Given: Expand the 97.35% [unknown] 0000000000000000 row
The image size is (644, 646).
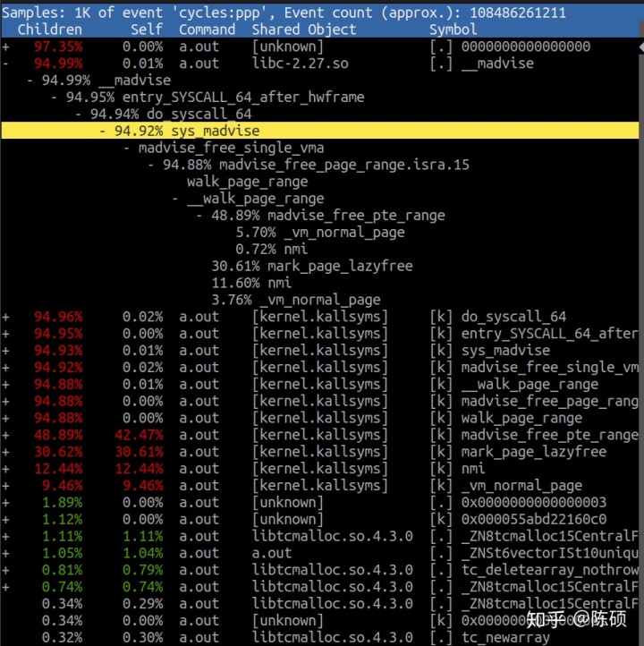Looking at the screenshot, I should [x=5, y=47].
